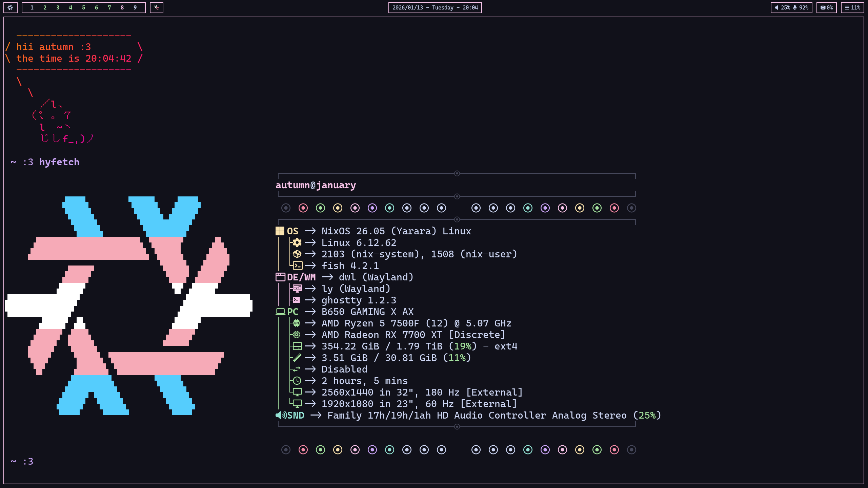Click the microphone icon in the bar

coord(795,7)
